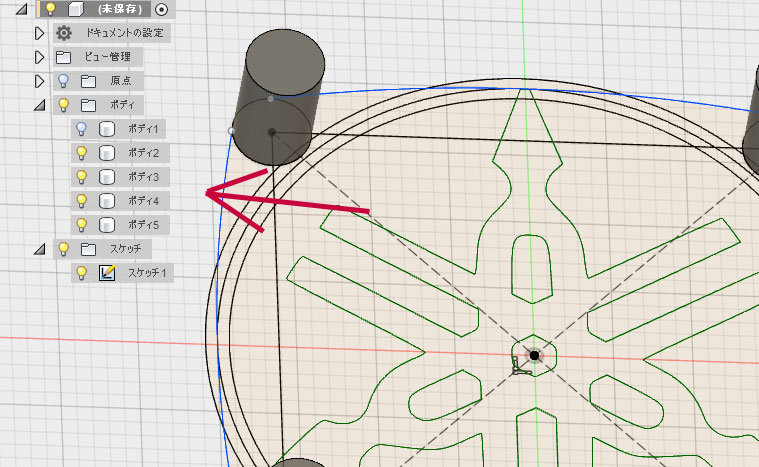The image size is (759, 467).
Task: Click the ボディ3 cylinder body icon
Action: coord(106,177)
